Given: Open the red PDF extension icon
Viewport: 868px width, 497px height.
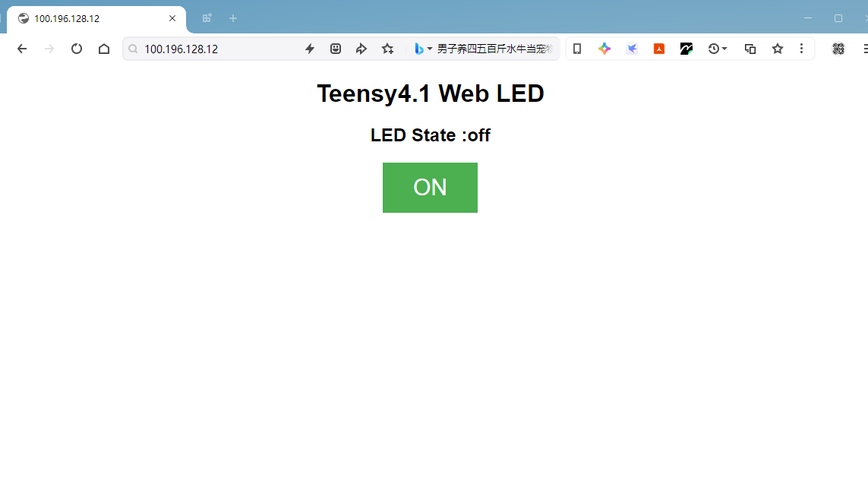Looking at the screenshot, I should [658, 49].
